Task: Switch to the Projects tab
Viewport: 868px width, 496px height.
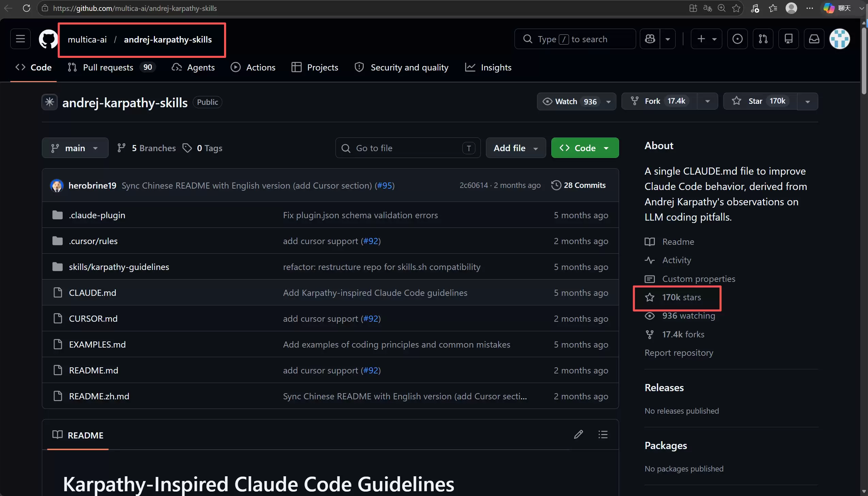Action: click(x=315, y=67)
